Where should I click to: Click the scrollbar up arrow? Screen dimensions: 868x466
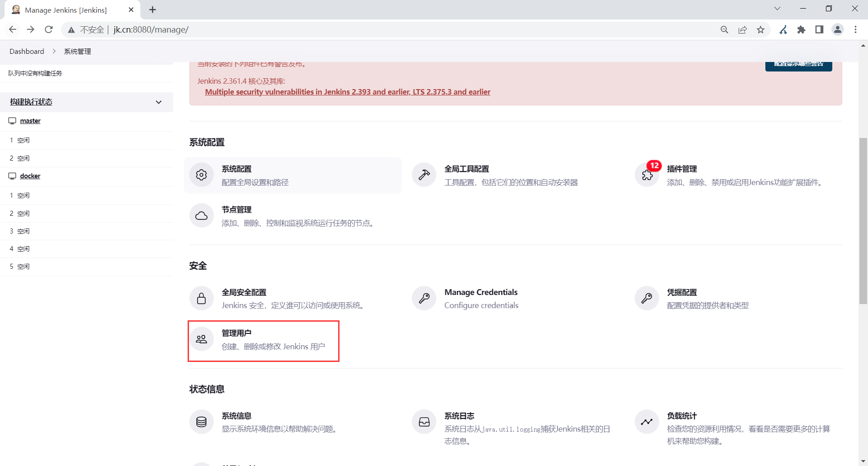tap(863, 46)
